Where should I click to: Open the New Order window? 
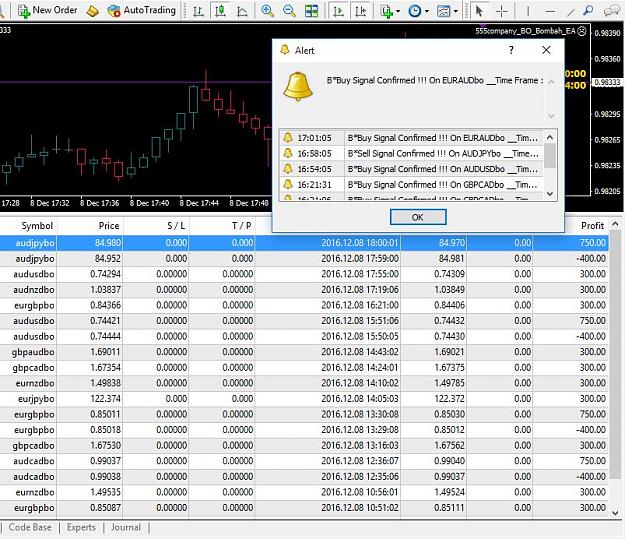pos(48,10)
